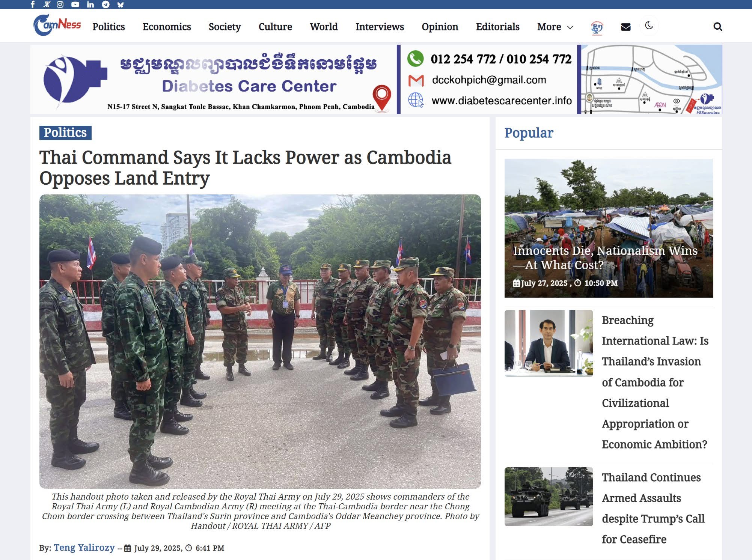Open author Teng Yalirozy's page
752x560 pixels.
[84, 548]
